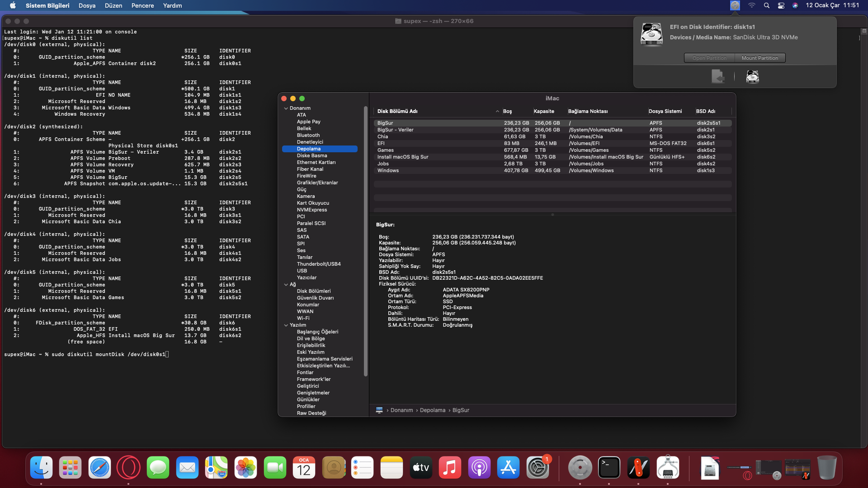
Task: Open Launchpad from the Dock
Action: pyautogui.click(x=70, y=467)
